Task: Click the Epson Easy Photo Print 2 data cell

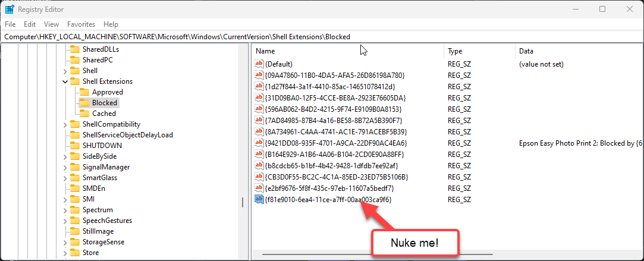Action: (x=581, y=143)
